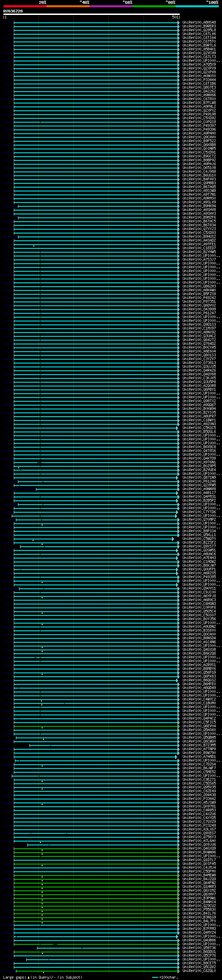Open hit UniRef100_Q285L8
The width and height of the screenshot is (222, 980).
pos(199,30)
